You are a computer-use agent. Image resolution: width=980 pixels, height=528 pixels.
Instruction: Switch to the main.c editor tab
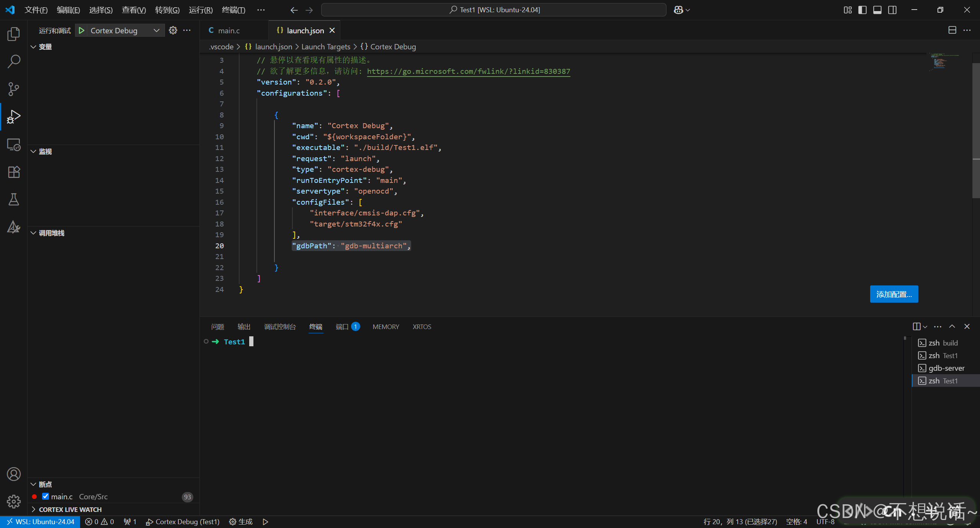pyautogui.click(x=229, y=30)
